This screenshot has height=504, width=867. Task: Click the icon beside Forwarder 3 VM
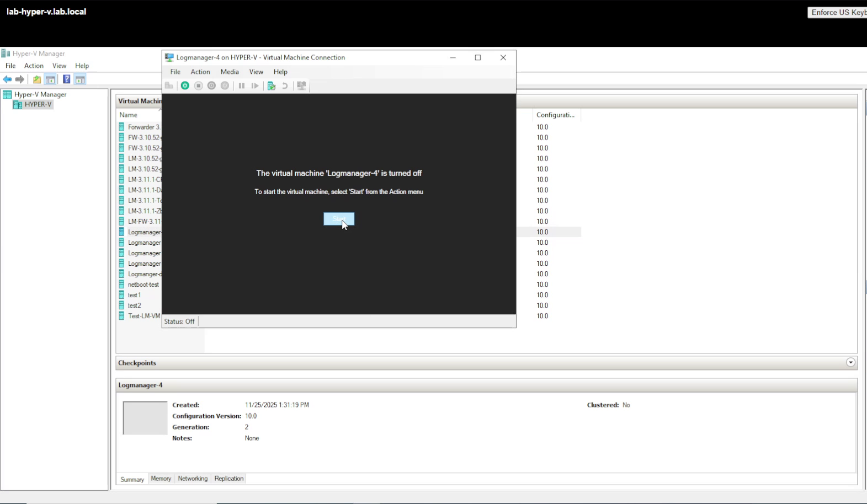point(121,127)
